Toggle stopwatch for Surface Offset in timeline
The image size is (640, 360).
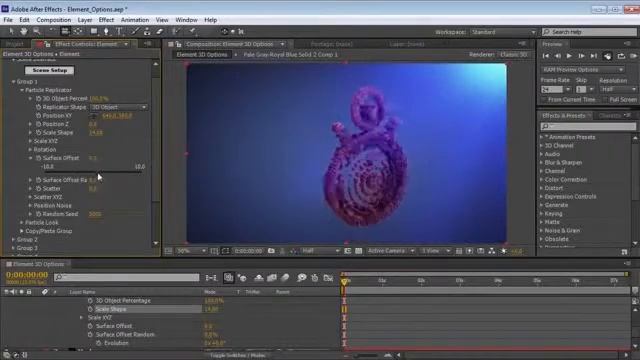[90, 326]
